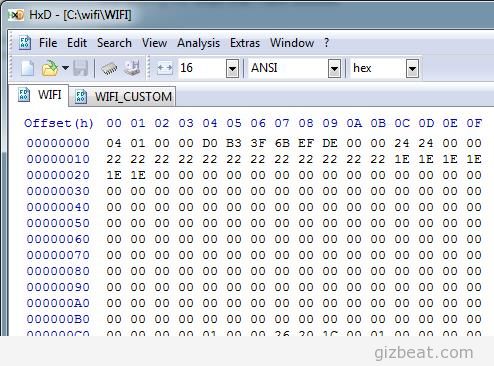The height and width of the screenshot is (366, 494).
Task: Switch to the WIFI_CUSTOM tab
Action: (x=123, y=97)
